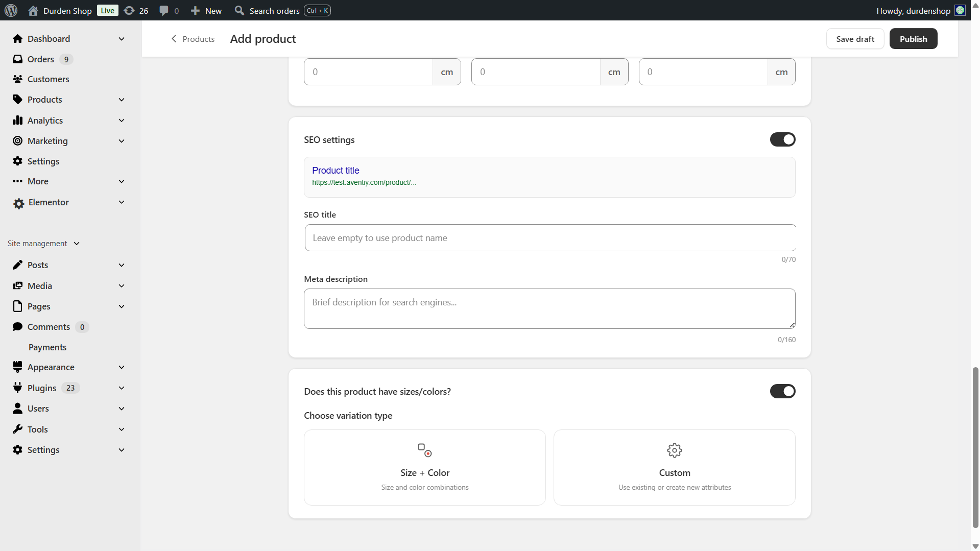The width and height of the screenshot is (980, 551).
Task: Click the WordPress logo in admin bar
Action: click(x=11, y=10)
